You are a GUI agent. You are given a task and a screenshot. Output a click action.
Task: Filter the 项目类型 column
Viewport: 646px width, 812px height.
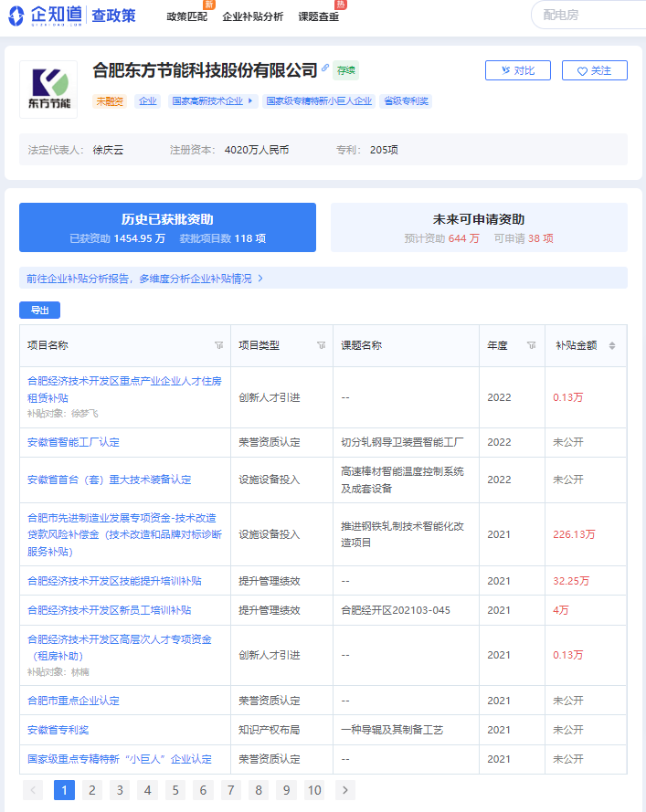tap(322, 345)
